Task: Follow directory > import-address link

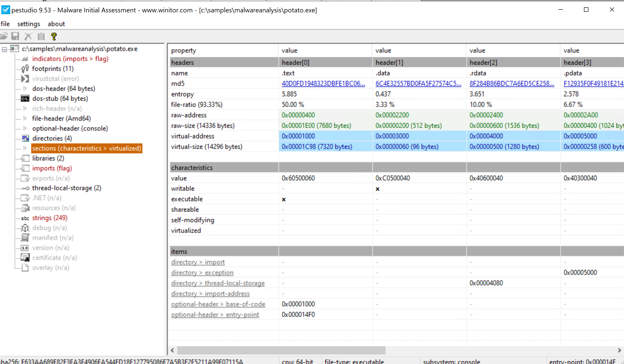Action: 210,293
